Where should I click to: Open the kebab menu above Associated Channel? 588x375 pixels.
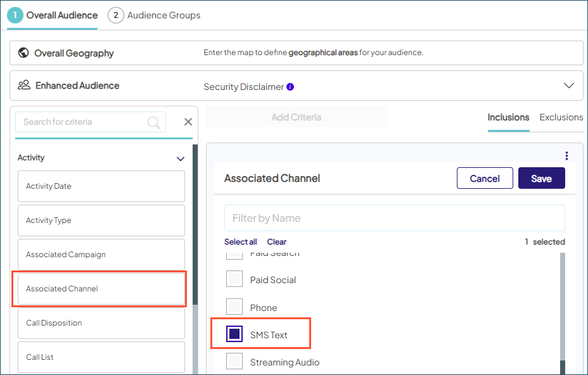(x=566, y=155)
